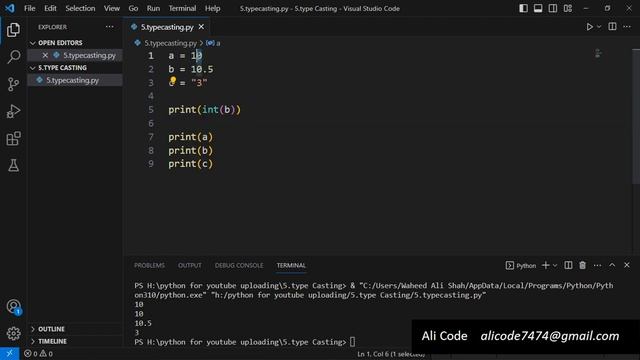Open terminal panel more actions ellipsis
640x360 pixels.
(x=598, y=265)
